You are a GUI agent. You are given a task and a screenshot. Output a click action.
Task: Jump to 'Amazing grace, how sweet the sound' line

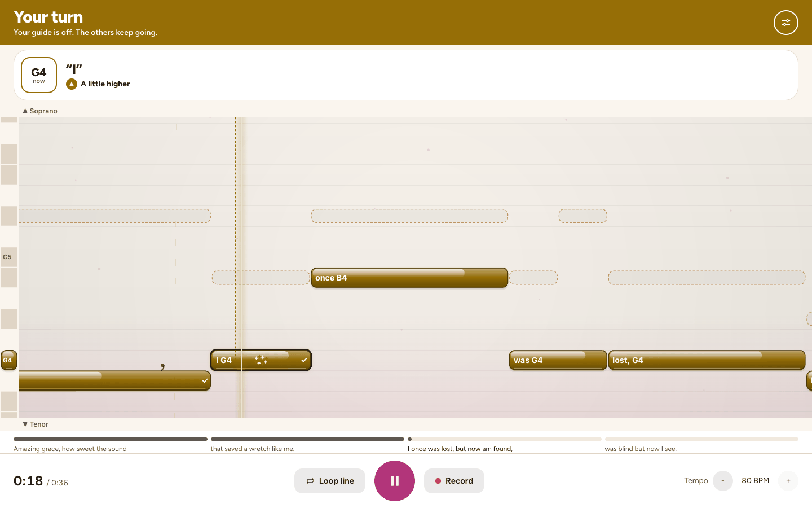70,449
